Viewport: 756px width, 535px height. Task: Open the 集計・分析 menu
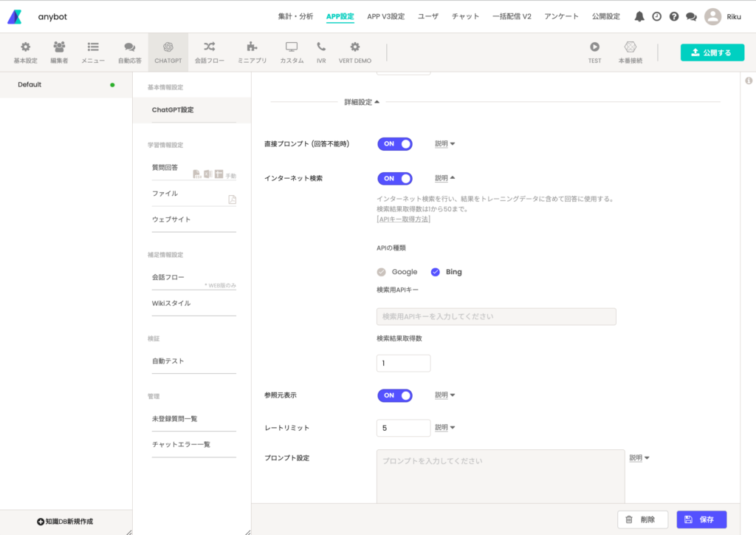coord(295,16)
